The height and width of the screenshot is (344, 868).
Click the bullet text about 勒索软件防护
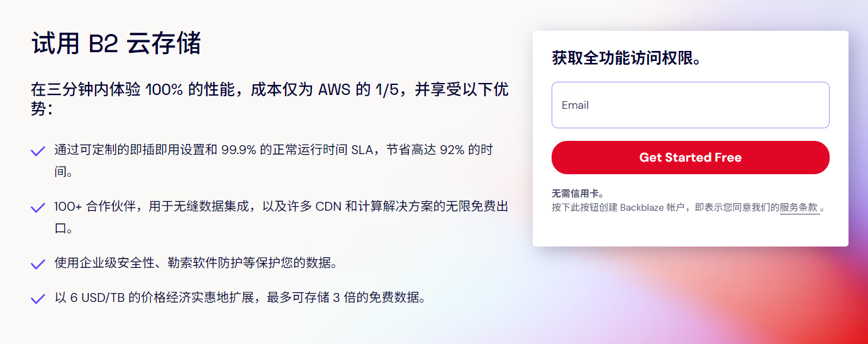pyautogui.click(x=196, y=263)
